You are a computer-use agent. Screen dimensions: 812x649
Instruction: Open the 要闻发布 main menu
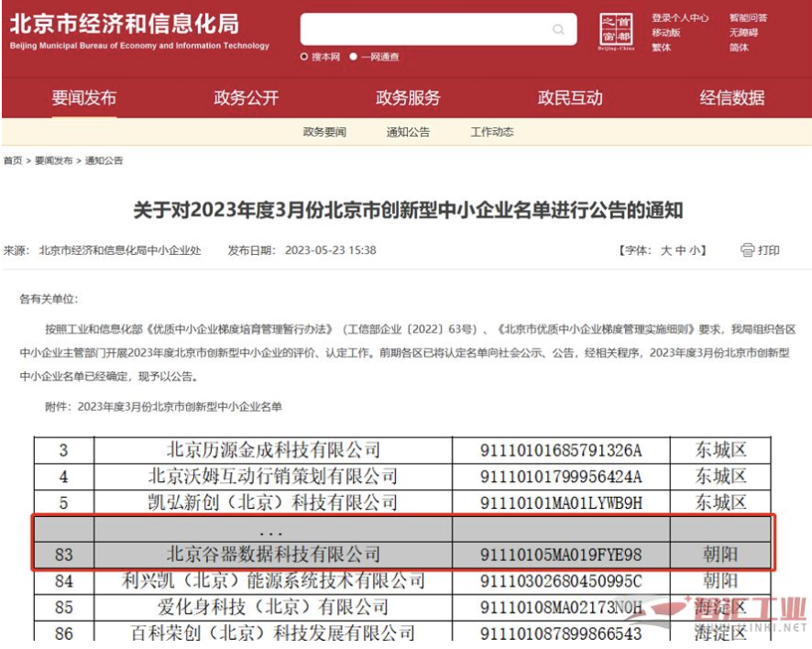tap(84, 98)
